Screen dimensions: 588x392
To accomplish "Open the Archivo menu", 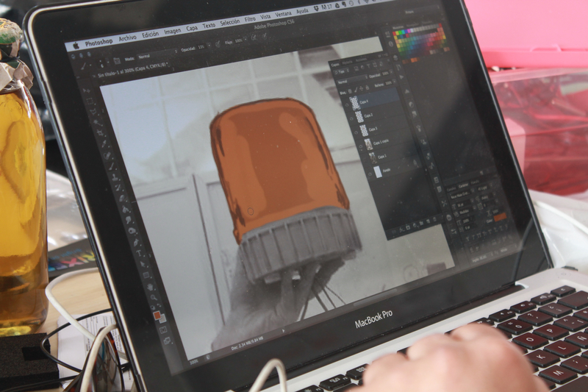I will 127,38.
